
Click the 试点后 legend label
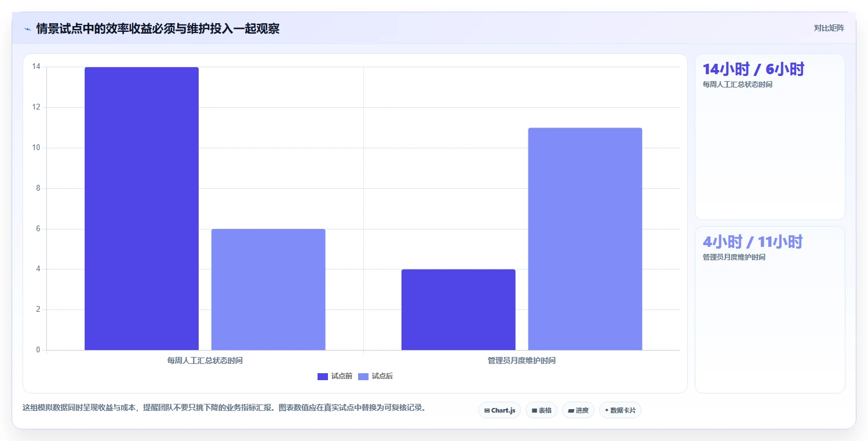(x=382, y=377)
